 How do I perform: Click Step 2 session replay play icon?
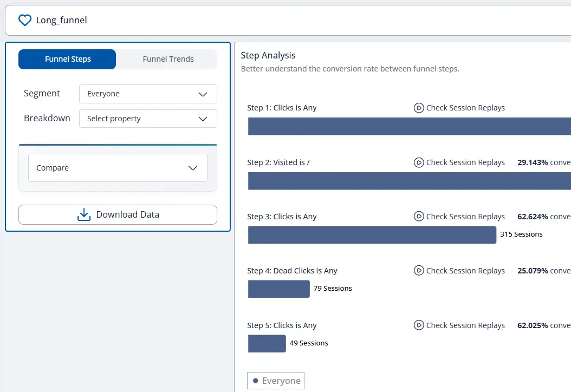point(419,162)
